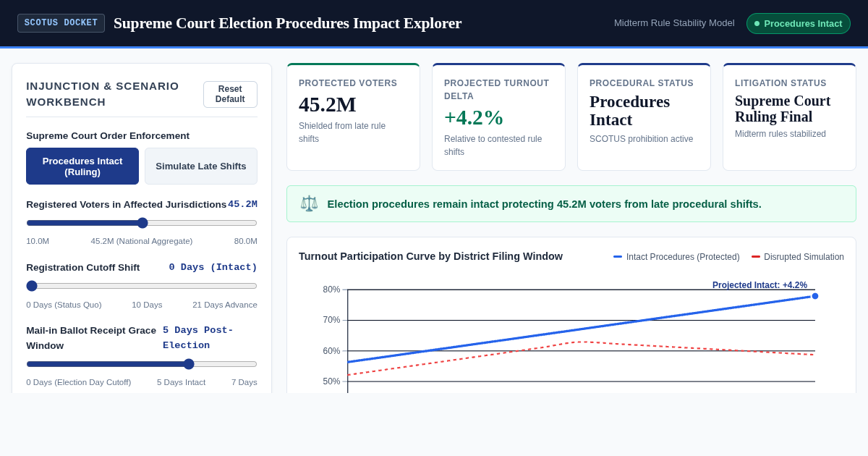This screenshot has height=456, width=868.
Task: Click the Litigation Status card
Action: pyautogui.click(x=789, y=117)
